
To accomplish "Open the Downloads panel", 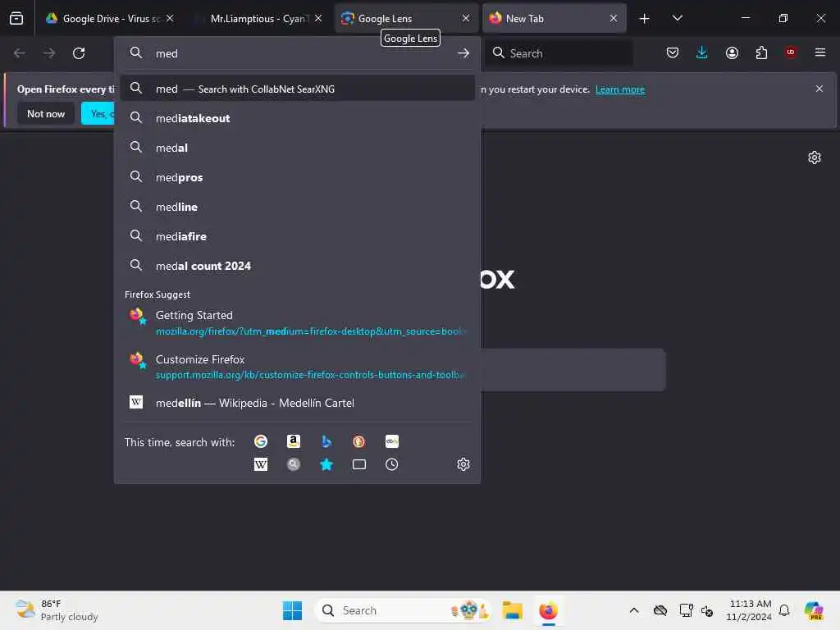I will 702,52.
